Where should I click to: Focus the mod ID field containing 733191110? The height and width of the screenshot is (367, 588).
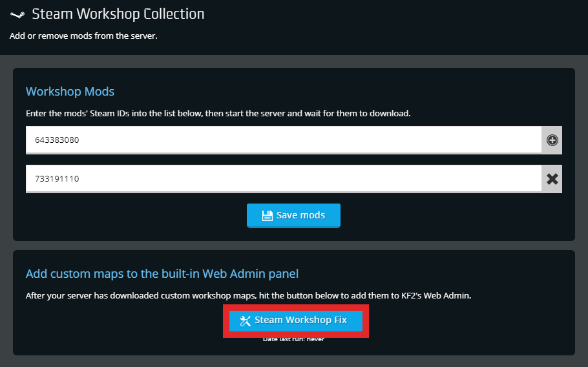[283, 179]
